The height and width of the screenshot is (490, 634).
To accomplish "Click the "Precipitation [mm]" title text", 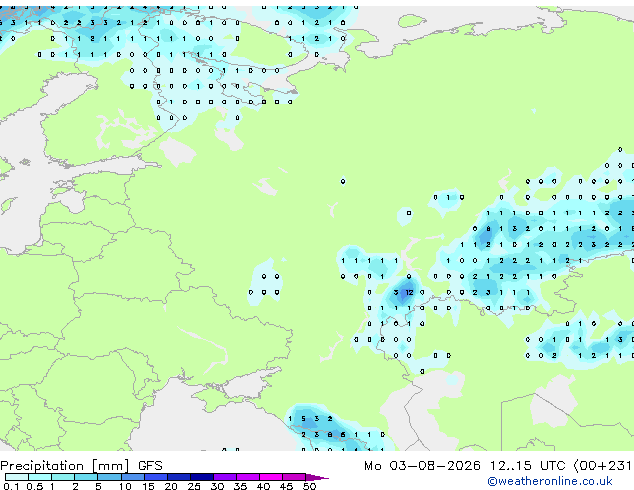I will click(x=65, y=466).
